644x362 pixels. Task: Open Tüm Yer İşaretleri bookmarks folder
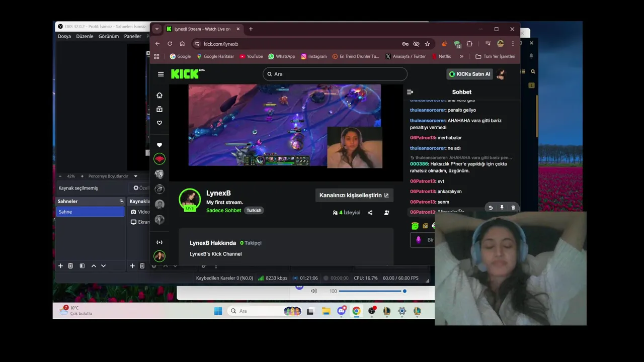point(495,56)
